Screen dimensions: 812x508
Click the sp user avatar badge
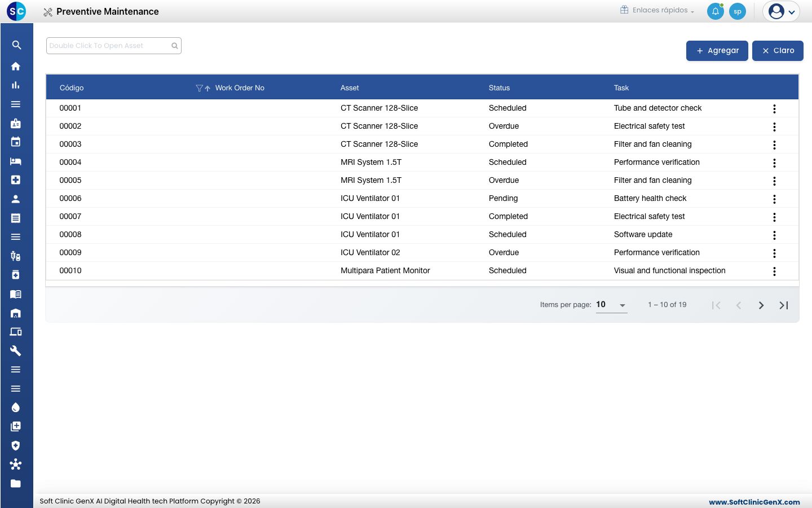pyautogui.click(x=738, y=11)
